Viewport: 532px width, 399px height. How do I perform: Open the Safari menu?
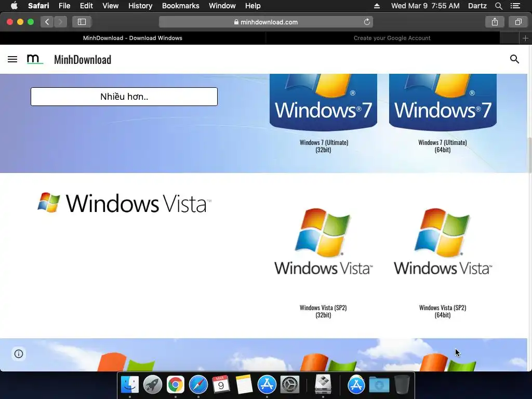coord(38,6)
